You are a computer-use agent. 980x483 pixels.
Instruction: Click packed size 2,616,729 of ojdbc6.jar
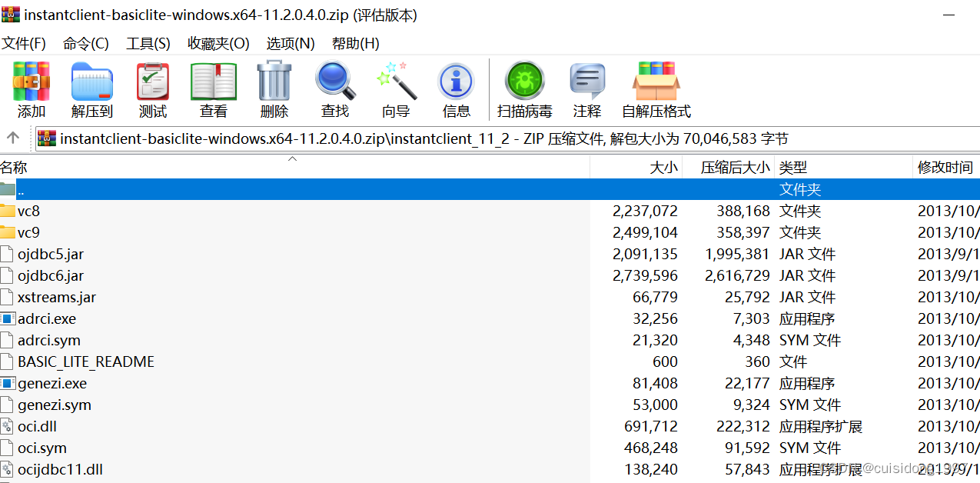tap(737, 275)
